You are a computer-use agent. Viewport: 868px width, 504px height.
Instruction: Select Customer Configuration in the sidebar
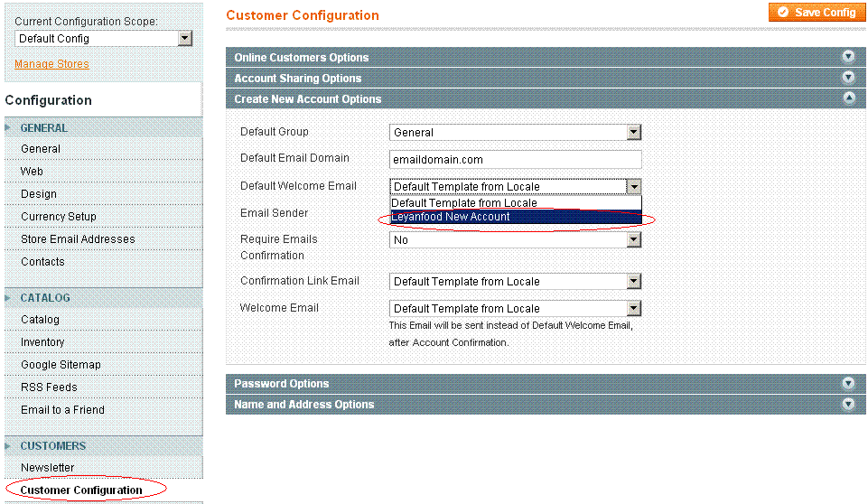(81, 490)
